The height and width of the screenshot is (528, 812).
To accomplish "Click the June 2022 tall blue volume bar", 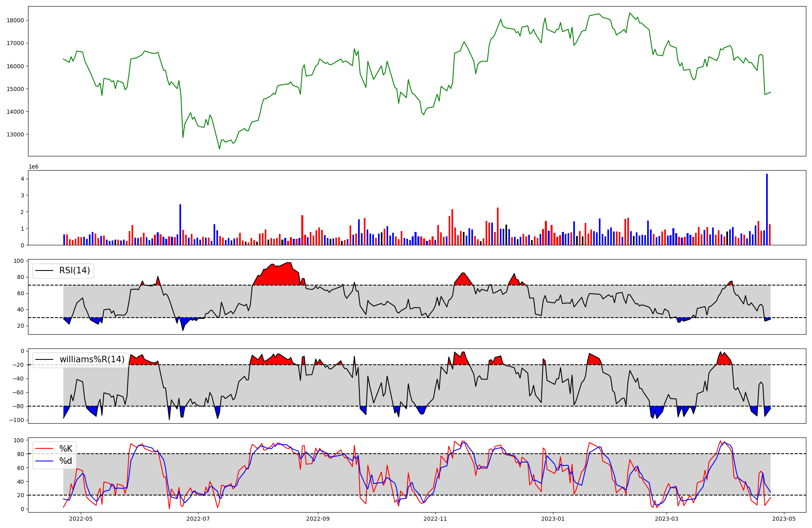I will click(x=180, y=225).
